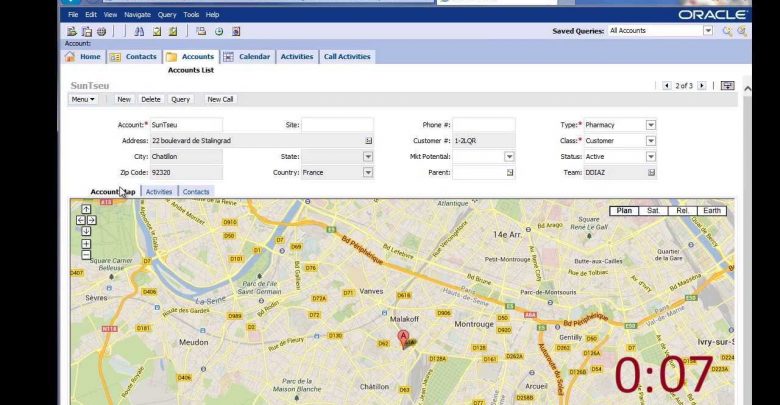This screenshot has height=405, width=780.
Task: Open the Menu dropdown button
Action: pos(83,100)
